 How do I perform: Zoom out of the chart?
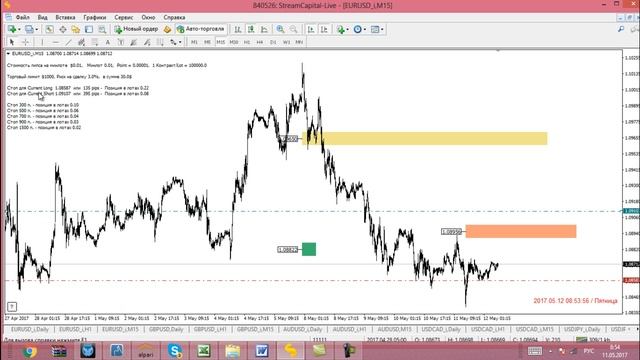(293, 29)
